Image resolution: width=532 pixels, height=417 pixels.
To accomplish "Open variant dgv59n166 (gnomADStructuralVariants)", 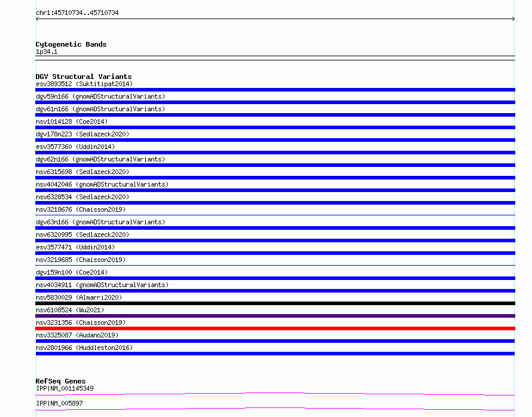I will (100, 96).
